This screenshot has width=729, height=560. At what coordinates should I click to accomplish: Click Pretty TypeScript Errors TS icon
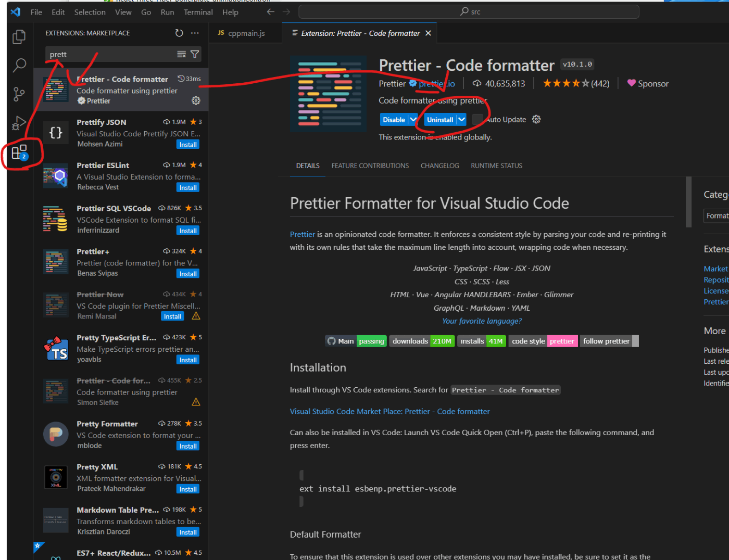(56, 348)
